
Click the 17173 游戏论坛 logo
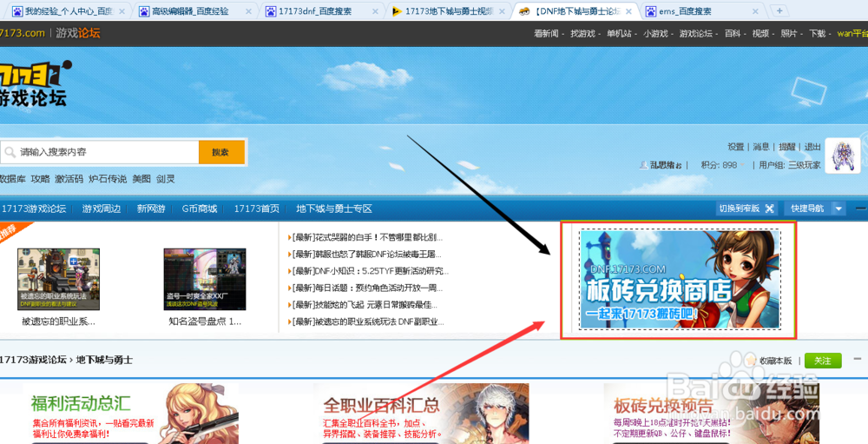point(35,83)
